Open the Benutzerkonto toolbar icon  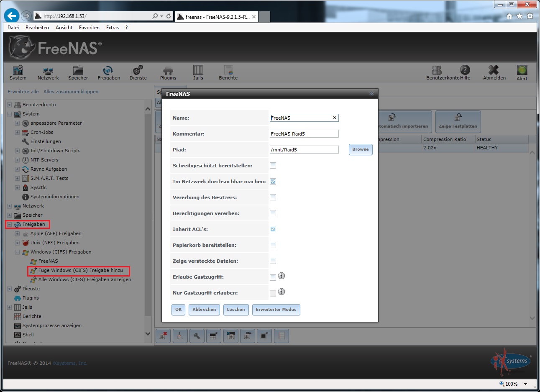click(x=437, y=70)
